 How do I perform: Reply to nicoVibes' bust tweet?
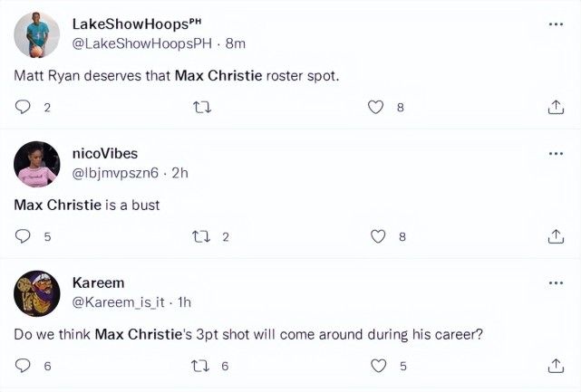(x=24, y=236)
